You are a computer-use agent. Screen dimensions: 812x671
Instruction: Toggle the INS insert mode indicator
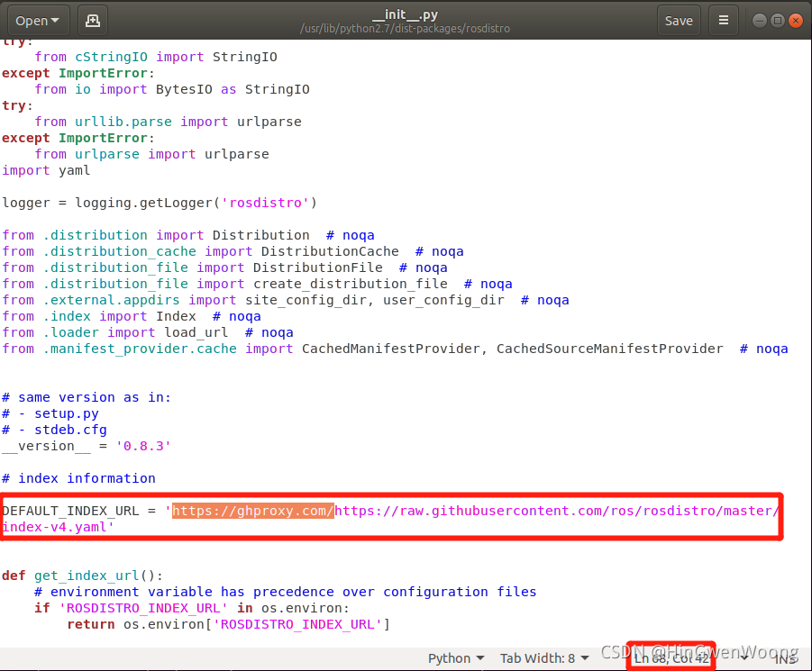[785, 658]
